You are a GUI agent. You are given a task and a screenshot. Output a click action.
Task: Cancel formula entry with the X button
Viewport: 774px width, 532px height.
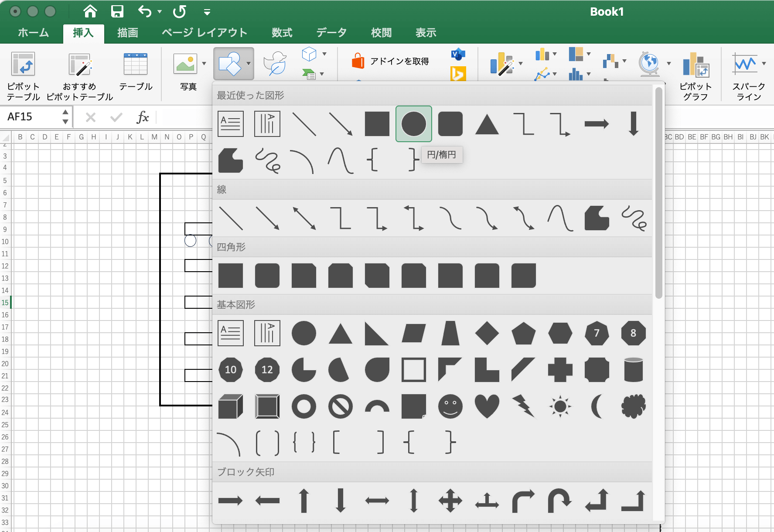pos(91,117)
